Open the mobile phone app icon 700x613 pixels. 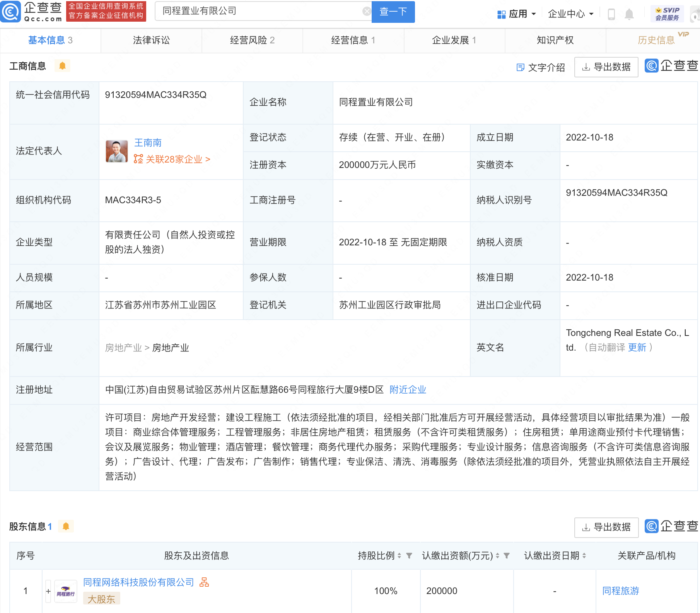[x=611, y=14]
